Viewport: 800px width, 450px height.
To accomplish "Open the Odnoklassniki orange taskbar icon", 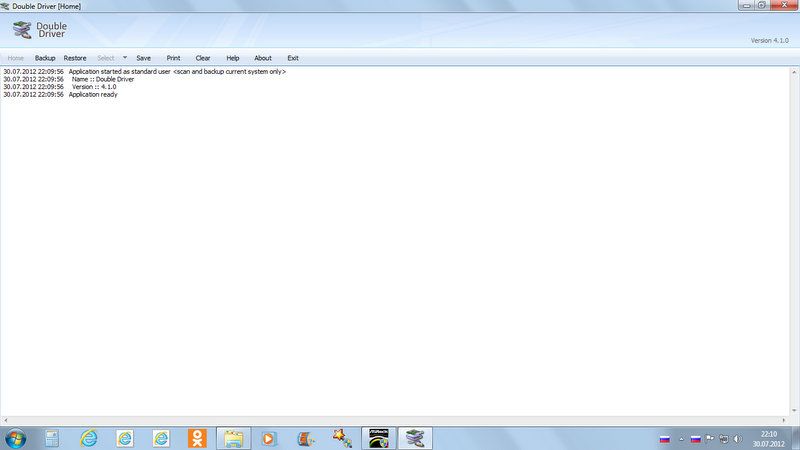I will (197, 438).
